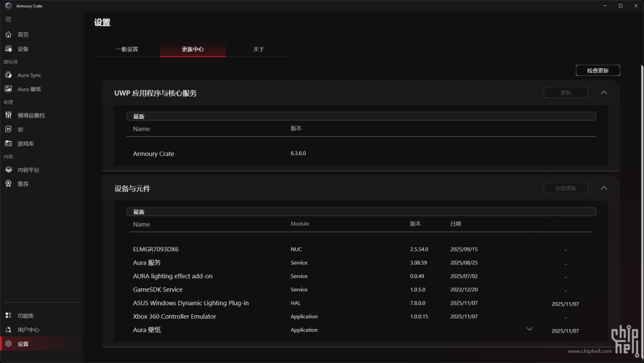Click version 7.8.0.0 cell
Viewport: 644px width, 363px height.
(417, 303)
